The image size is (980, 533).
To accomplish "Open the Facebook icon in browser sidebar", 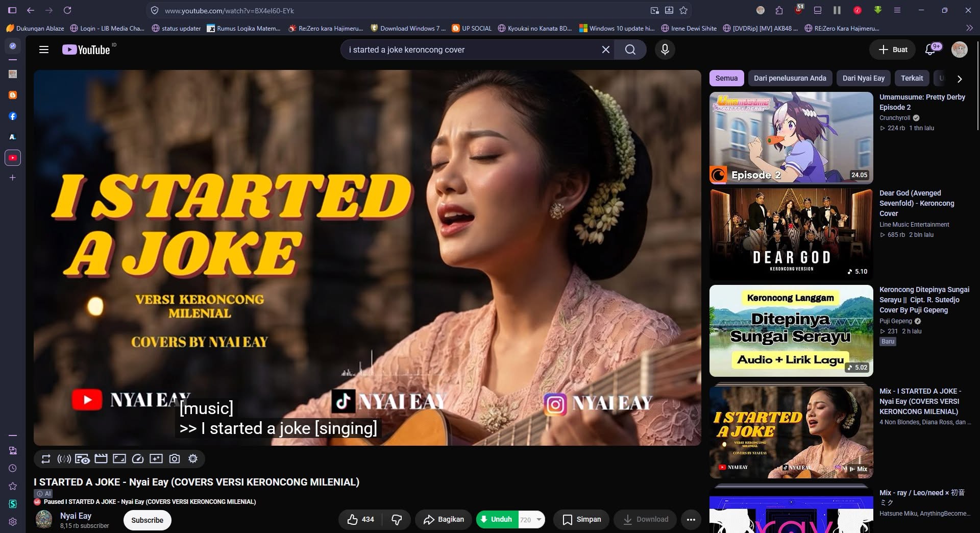I will [x=13, y=116].
